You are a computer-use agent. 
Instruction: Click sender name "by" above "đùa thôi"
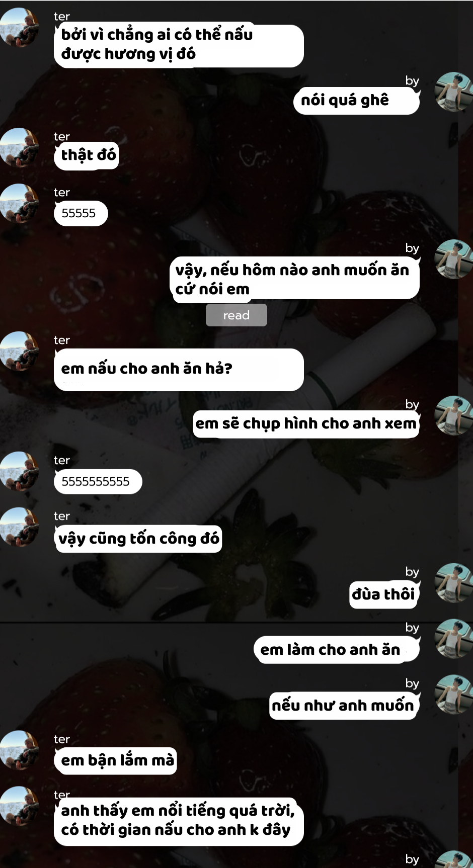[x=412, y=572]
